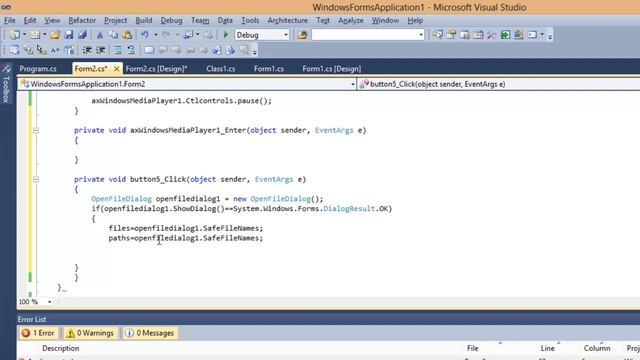This screenshot has height=360, width=640.
Task: Uncomment the selected lines icon
Action: [x=131, y=50]
